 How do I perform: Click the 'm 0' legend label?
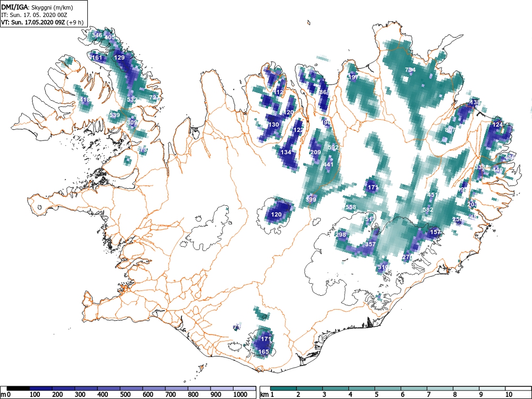[6, 395]
